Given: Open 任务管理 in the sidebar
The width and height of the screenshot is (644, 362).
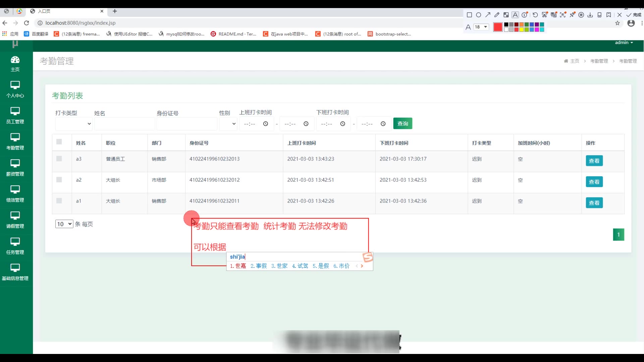Looking at the screenshot, I should pos(15,246).
